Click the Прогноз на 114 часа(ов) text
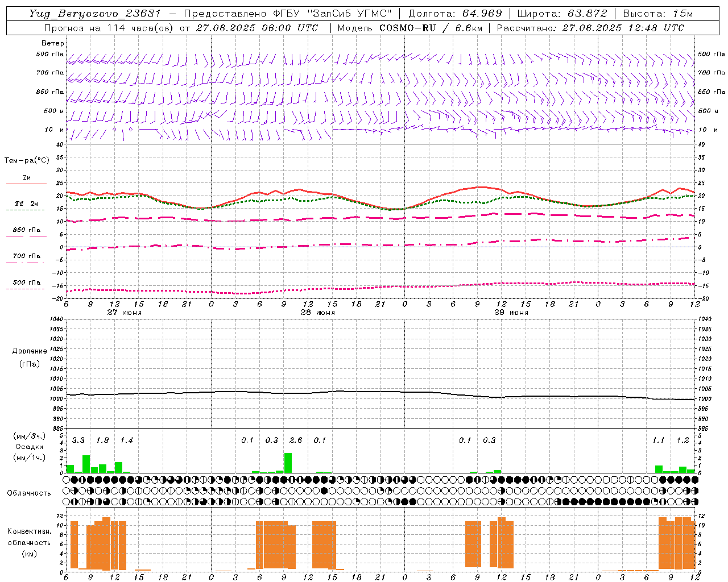728x582 pixels. point(109,28)
